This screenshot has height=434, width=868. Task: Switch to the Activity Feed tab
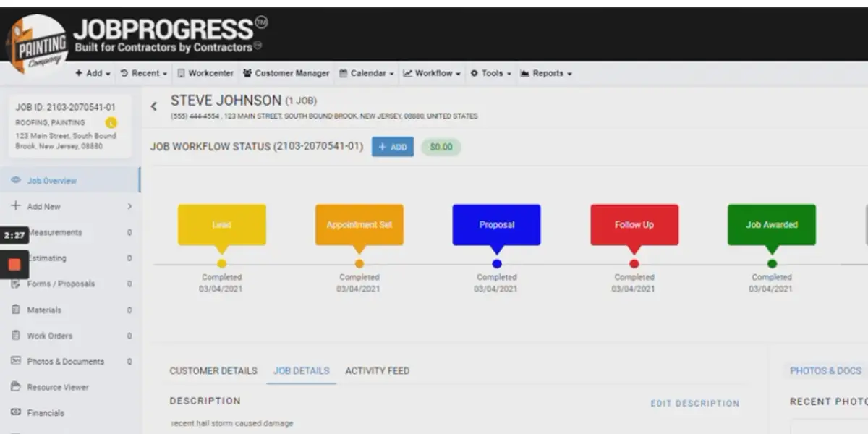(377, 371)
